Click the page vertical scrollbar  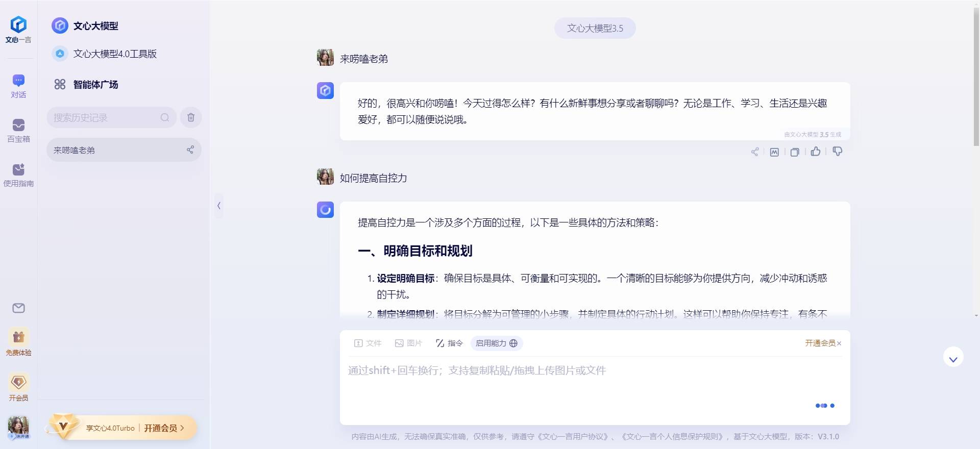tap(976, 77)
